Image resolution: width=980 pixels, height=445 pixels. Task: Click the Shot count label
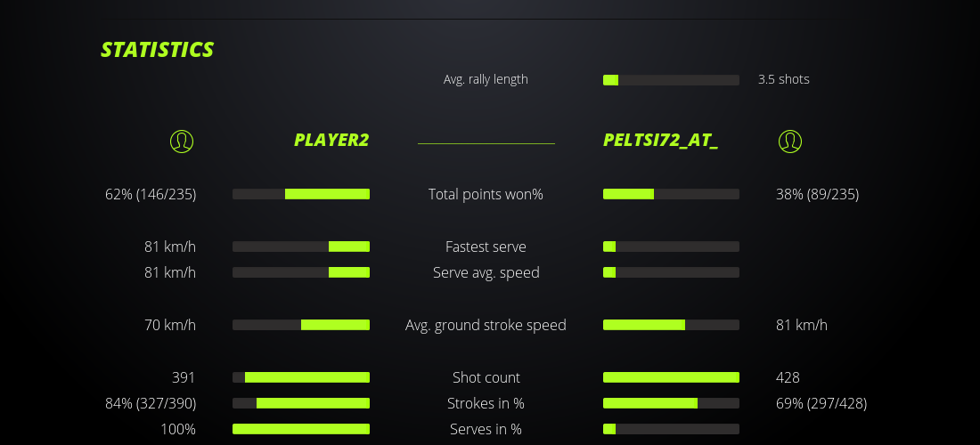(x=486, y=377)
